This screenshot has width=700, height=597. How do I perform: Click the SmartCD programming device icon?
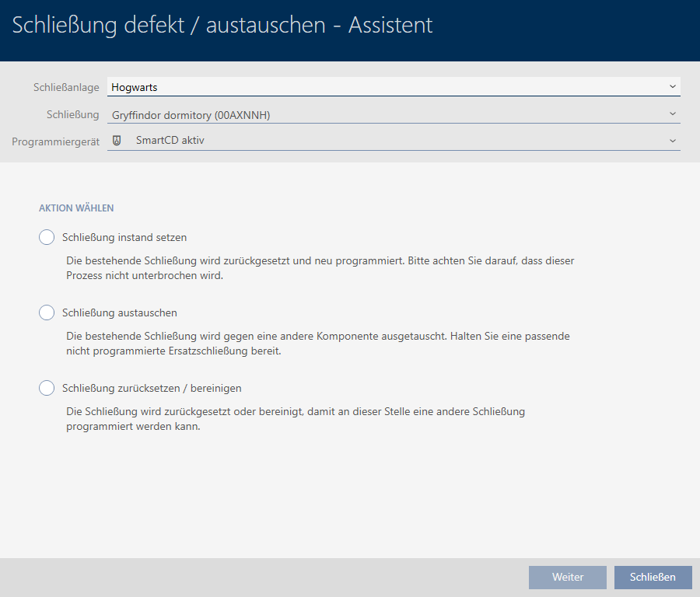point(117,141)
